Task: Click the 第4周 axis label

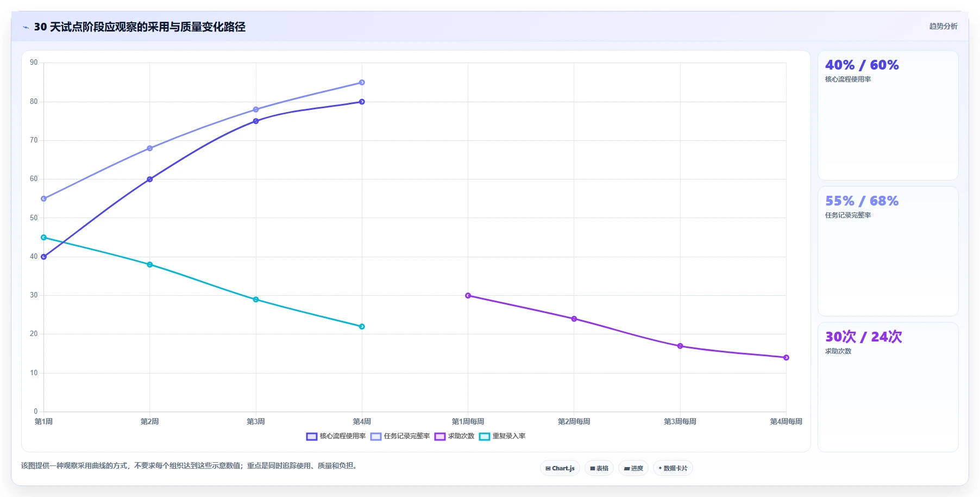Action: [x=362, y=422]
